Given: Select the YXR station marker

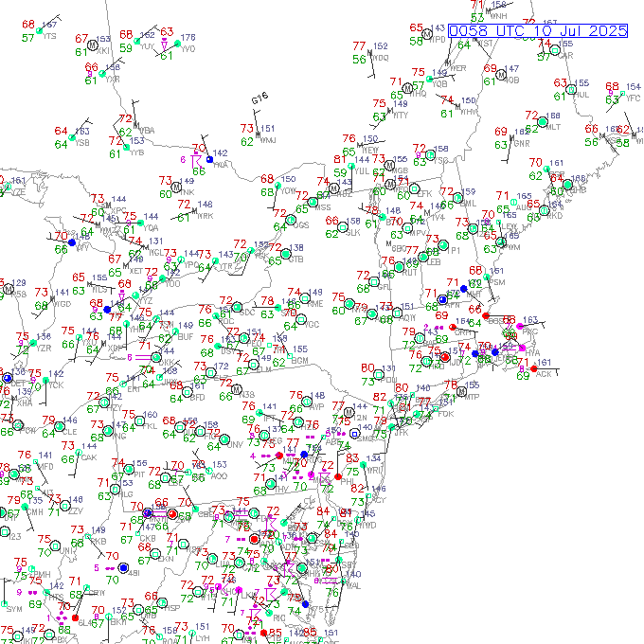Looking at the screenshot, I should [x=102, y=74].
